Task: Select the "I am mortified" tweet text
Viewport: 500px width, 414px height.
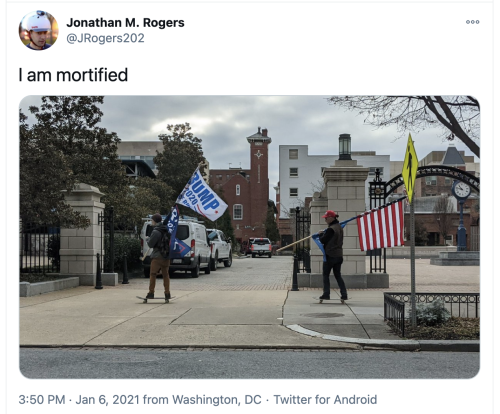Action: pos(73,75)
